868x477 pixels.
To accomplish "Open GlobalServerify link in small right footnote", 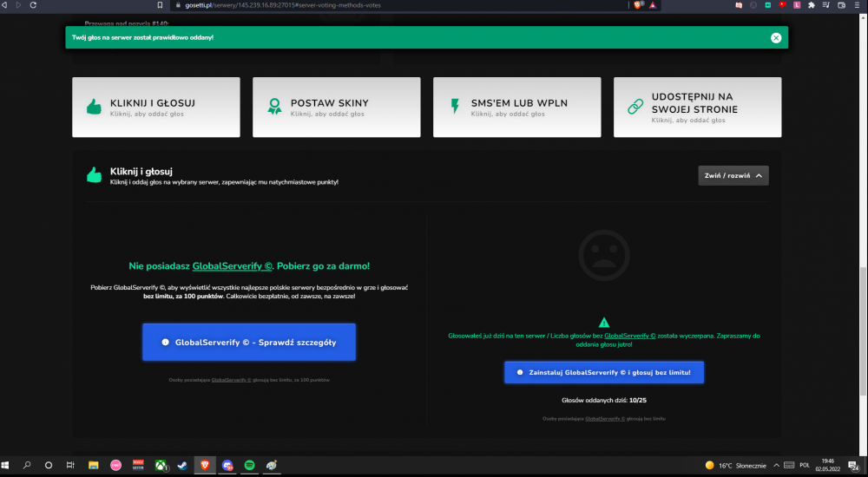I will (x=604, y=419).
